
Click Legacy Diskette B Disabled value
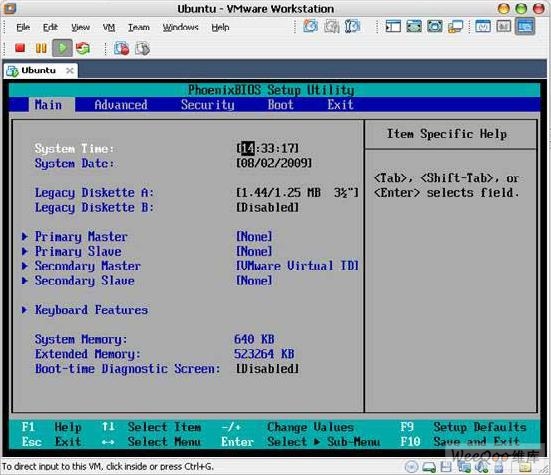[267, 207]
